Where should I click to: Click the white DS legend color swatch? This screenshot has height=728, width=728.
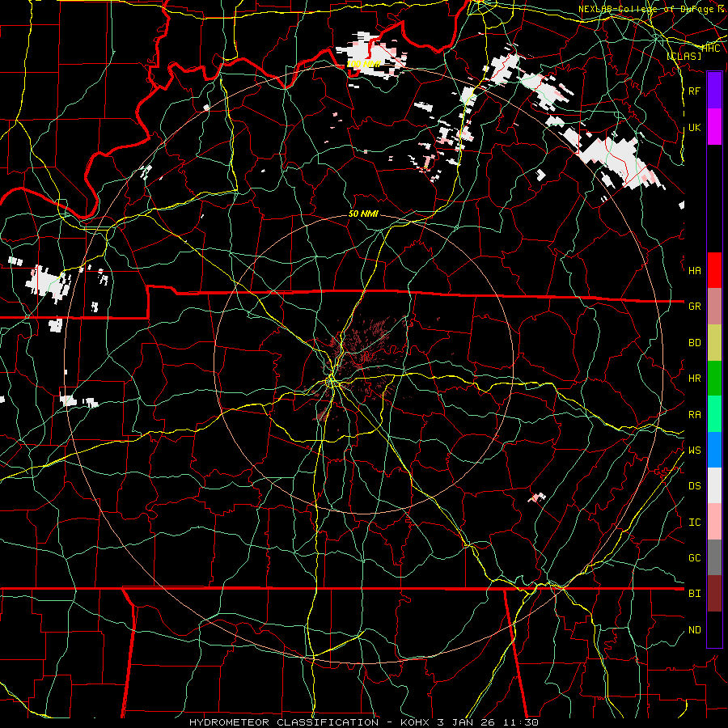click(x=714, y=485)
